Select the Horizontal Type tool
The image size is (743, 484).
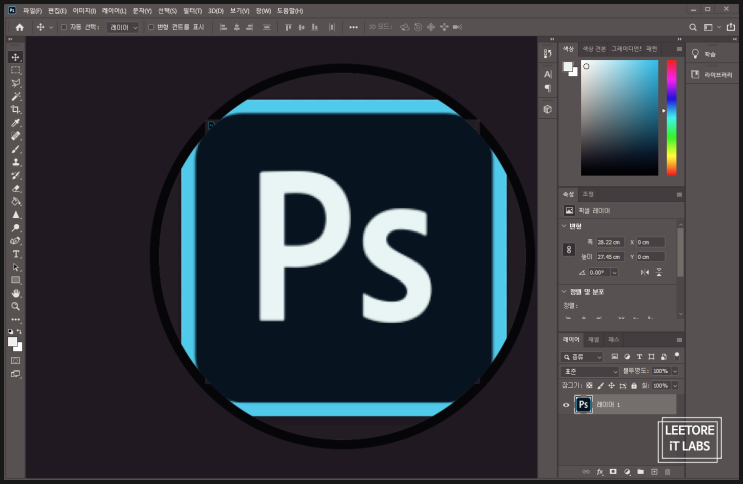point(16,254)
